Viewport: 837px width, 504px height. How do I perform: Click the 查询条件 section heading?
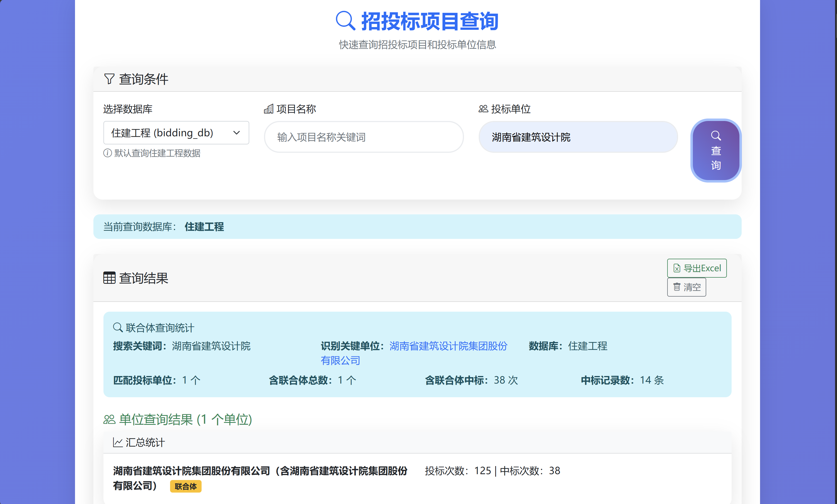click(143, 79)
